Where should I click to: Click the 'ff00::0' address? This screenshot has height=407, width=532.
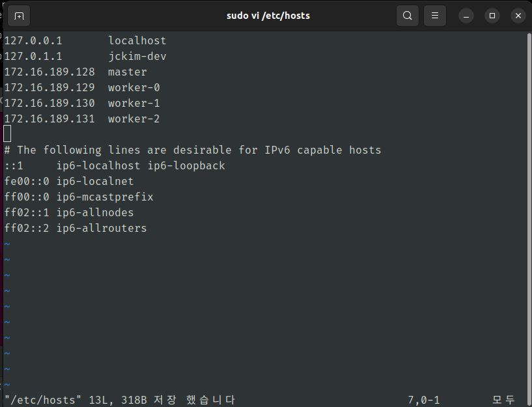pos(27,197)
